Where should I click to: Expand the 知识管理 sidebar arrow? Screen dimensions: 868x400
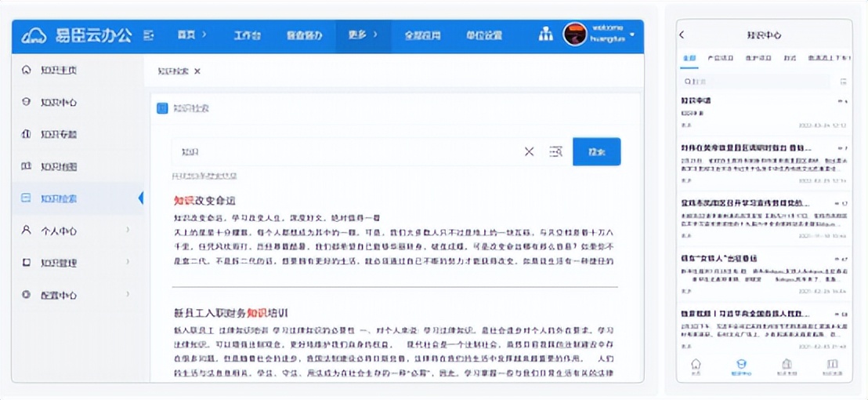pos(128,262)
